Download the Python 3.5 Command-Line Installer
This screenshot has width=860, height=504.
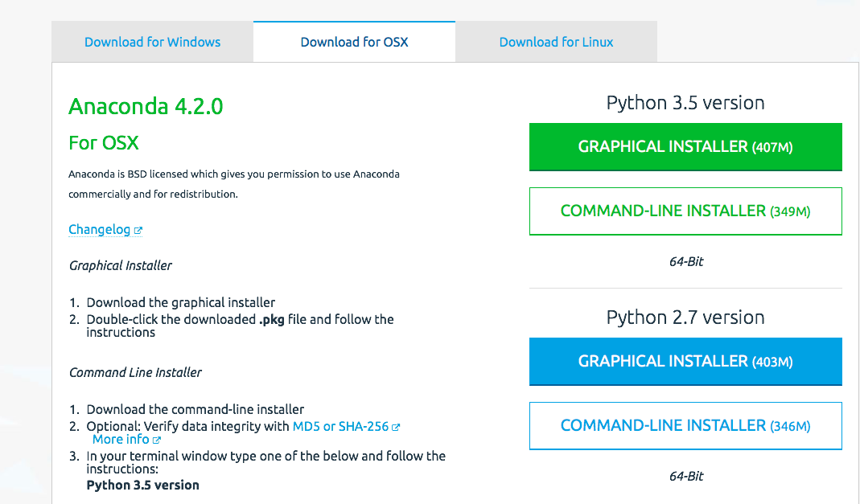pyautogui.click(x=685, y=211)
